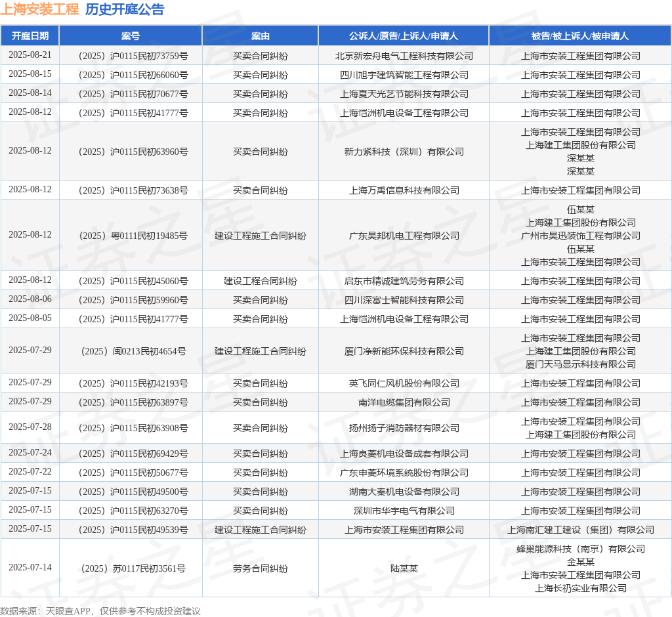Click defendant 蜂巢能源科技(南京)有限公司
This screenshot has width=672, height=617.
pyautogui.click(x=580, y=548)
